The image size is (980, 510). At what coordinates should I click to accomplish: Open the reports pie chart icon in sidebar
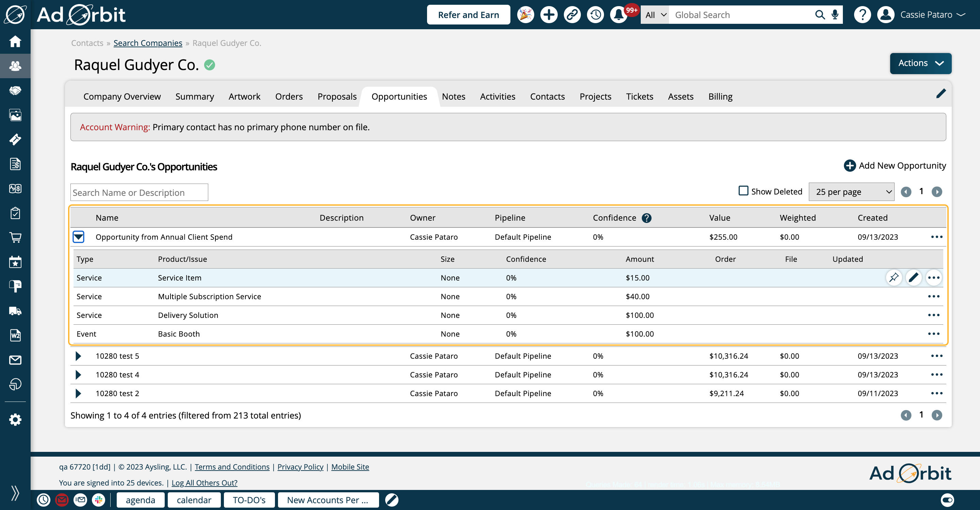tap(15, 384)
